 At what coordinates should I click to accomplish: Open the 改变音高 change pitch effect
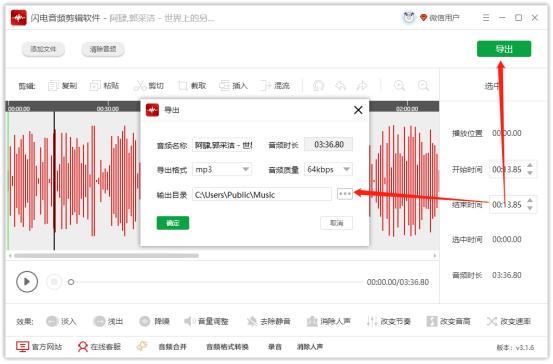click(x=448, y=321)
